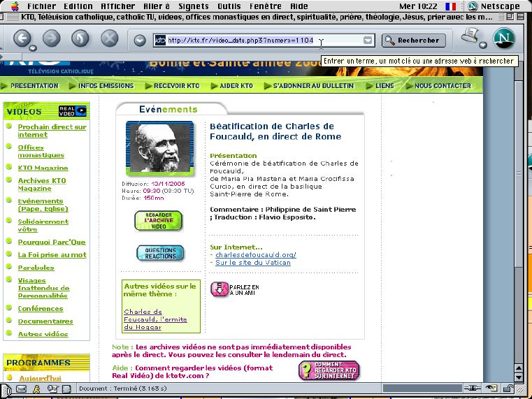Open the Signets menu
This screenshot has height=399, width=532.
194,6
